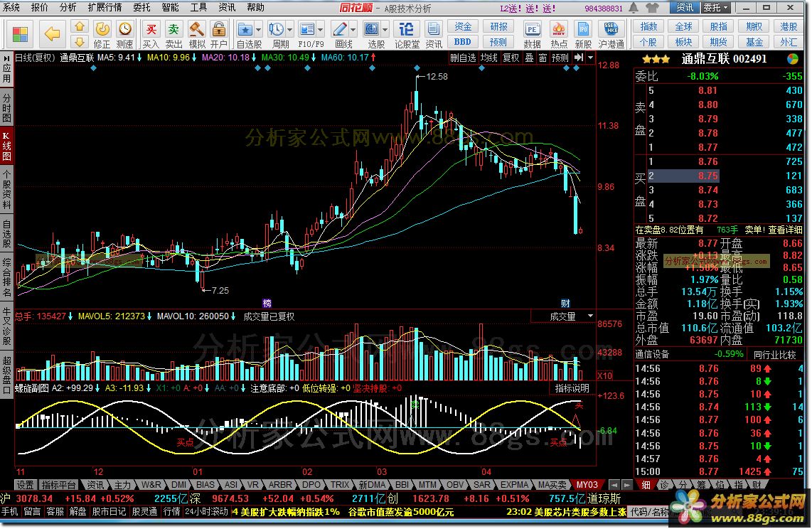This screenshot has height=529, width=812.
Task: Expand the 自选股 dropdown arrow
Action: 258,29
